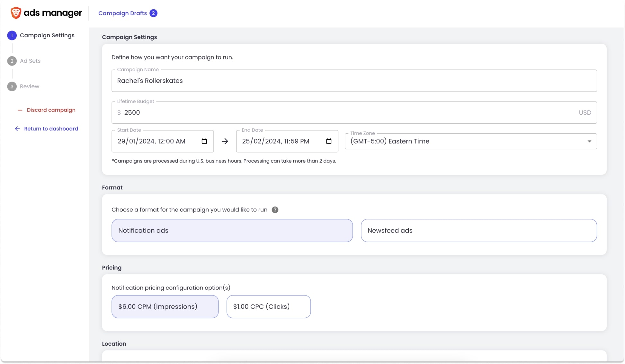Viewport: 625px width, 364px height.
Task: Click the format help question mark icon
Action: point(275,210)
